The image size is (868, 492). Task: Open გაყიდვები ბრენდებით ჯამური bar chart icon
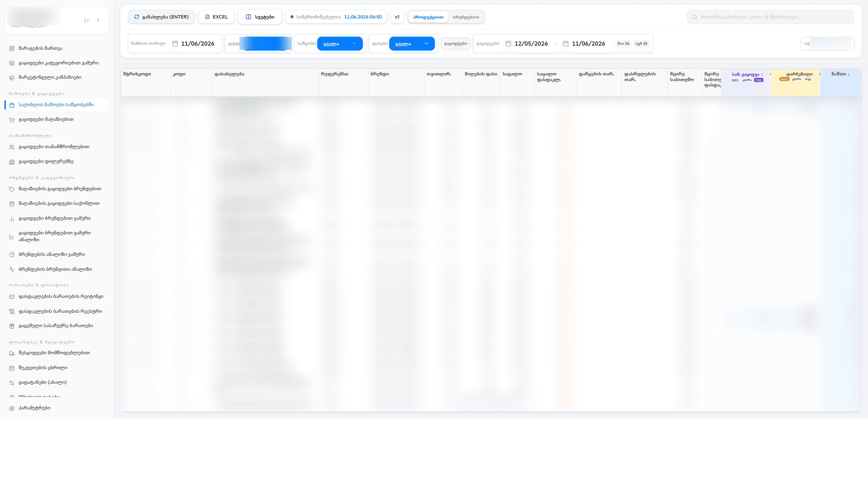12,219
